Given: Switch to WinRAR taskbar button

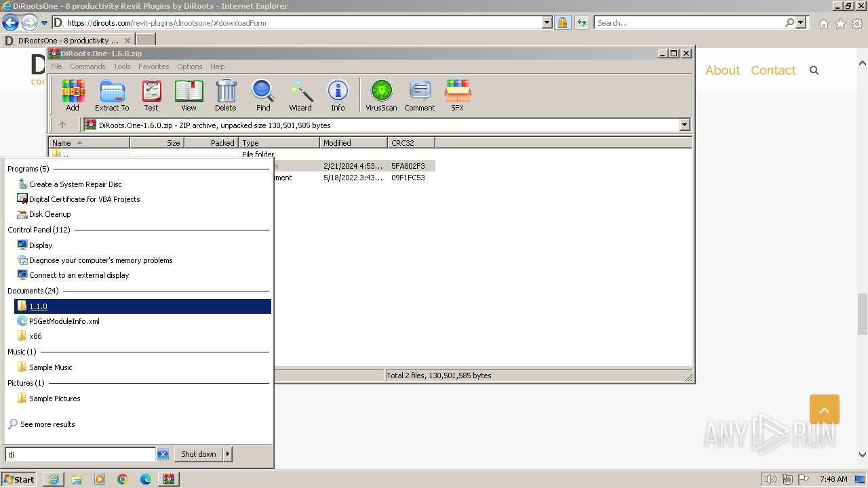Looking at the screenshot, I should 169,479.
